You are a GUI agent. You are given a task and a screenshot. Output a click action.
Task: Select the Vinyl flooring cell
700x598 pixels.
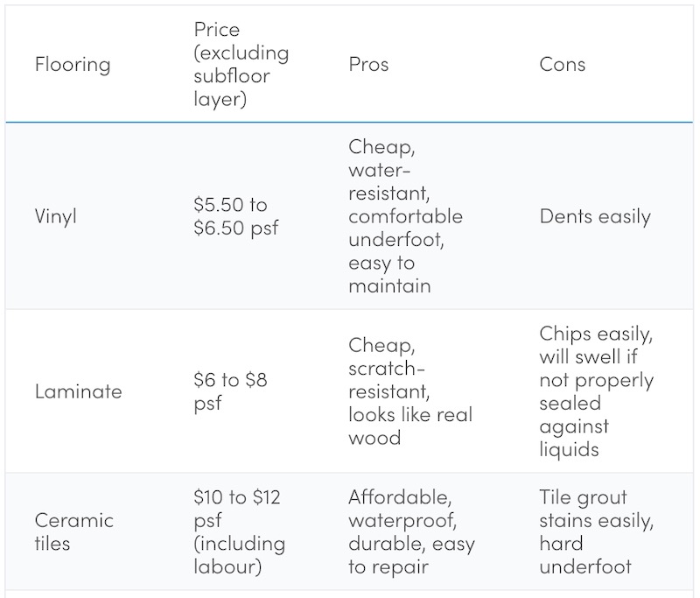pyautogui.click(x=56, y=216)
